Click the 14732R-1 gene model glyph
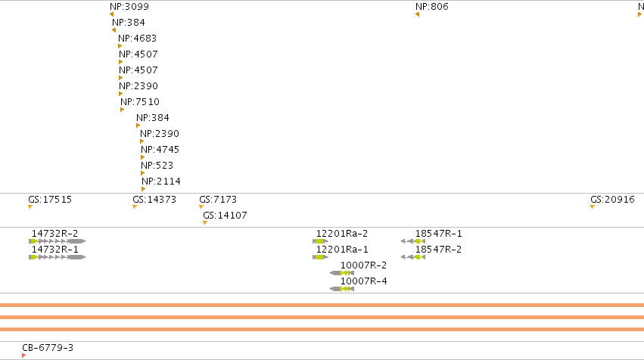This screenshot has width=644, height=360. 57,257
